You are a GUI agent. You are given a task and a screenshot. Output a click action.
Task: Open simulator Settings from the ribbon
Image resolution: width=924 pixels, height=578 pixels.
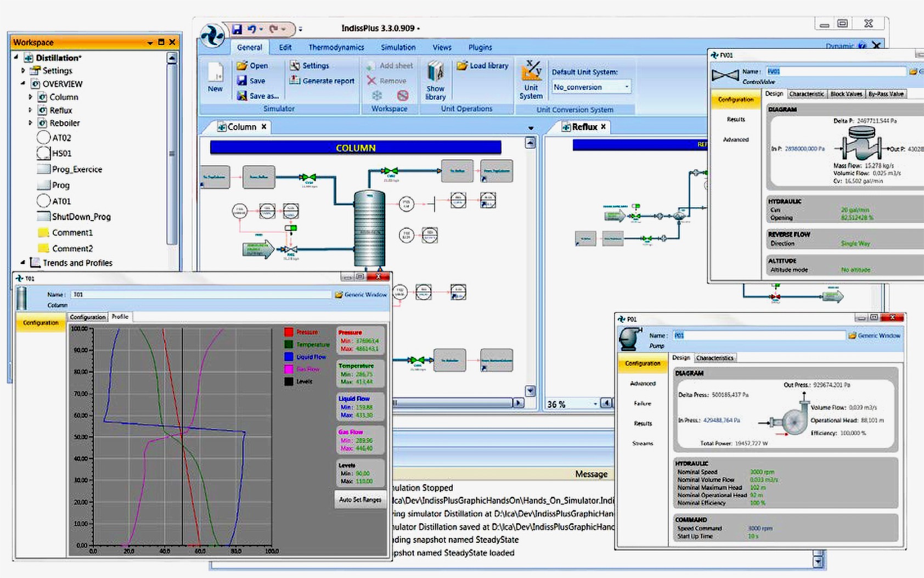tap(295, 65)
